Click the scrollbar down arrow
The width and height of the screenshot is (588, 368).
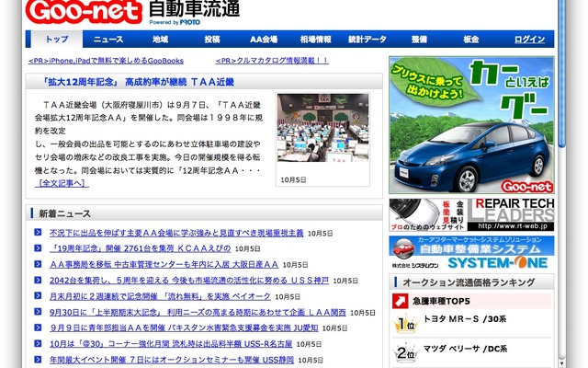[561, 363]
